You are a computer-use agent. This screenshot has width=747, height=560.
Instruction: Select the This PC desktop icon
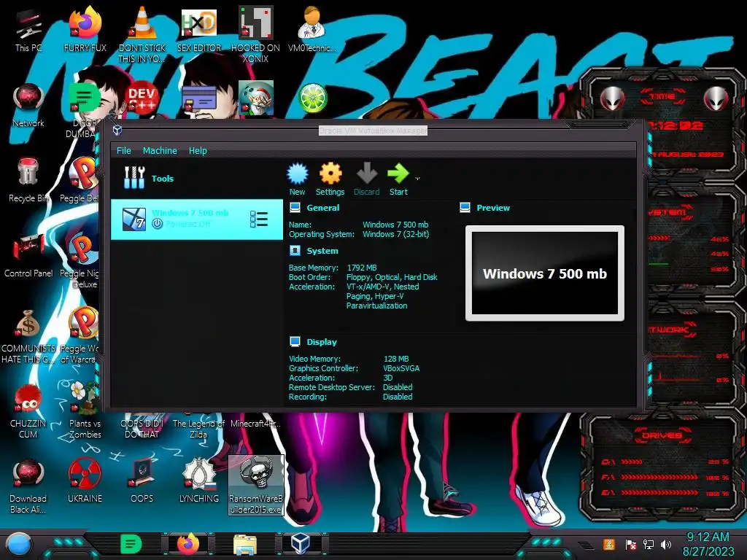pyautogui.click(x=28, y=29)
